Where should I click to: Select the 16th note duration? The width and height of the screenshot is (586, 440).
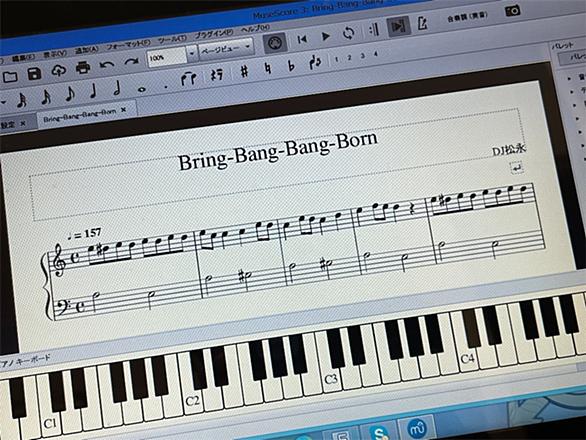pos(46,98)
